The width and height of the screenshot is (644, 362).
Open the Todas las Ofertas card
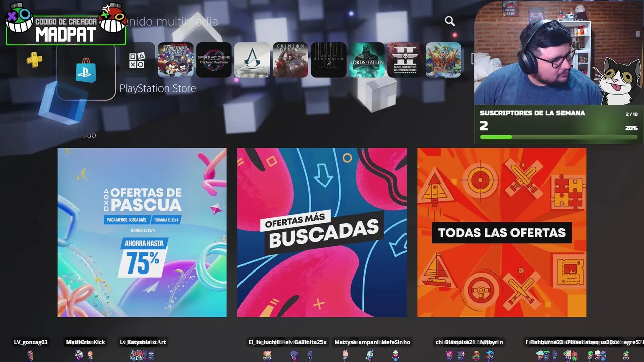502,232
